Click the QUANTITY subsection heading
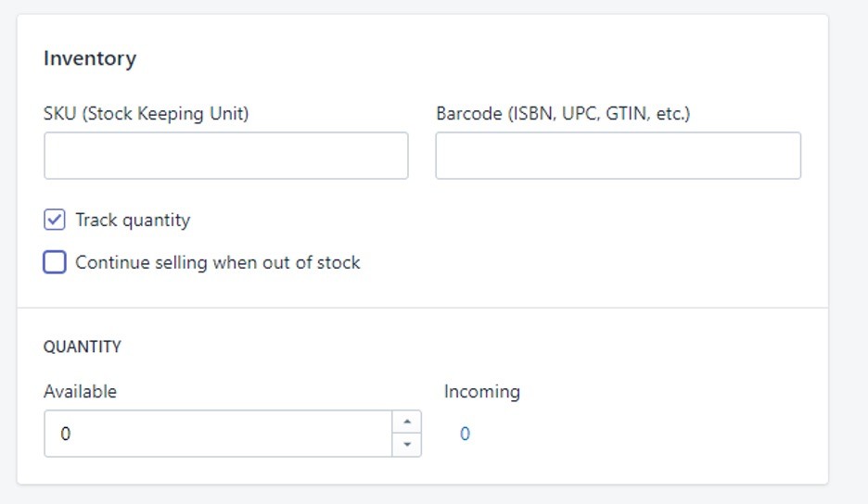The image size is (868, 504). click(x=83, y=346)
